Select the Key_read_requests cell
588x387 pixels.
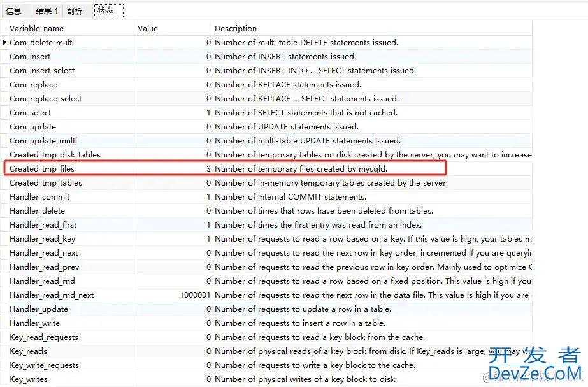click(x=71, y=337)
